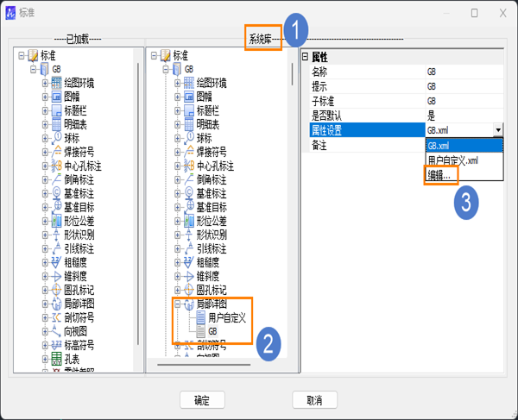
Task: Click the 基准标注 icon in 系统库 tree
Action: click(x=189, y=193)
